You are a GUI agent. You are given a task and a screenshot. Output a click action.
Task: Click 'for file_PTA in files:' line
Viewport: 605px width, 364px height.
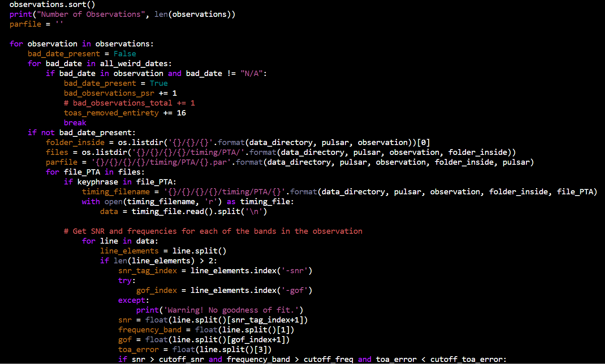[x=95, y=172]
